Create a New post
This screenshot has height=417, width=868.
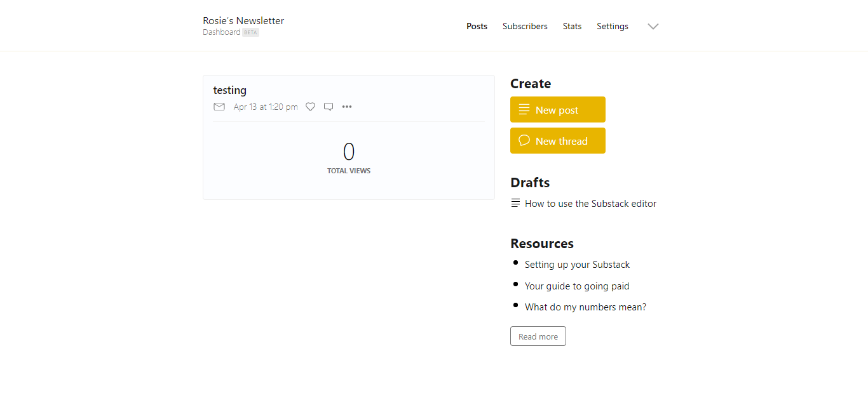tap(558, 109)
